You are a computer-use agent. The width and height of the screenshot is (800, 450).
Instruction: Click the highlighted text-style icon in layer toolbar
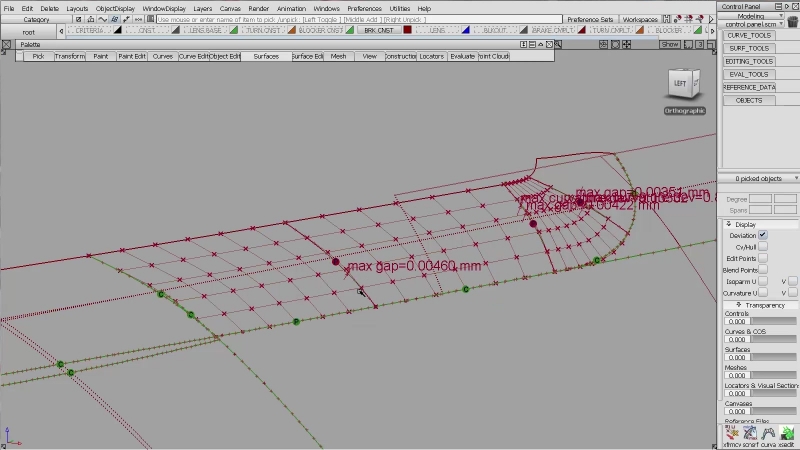[x=114, y=19]
